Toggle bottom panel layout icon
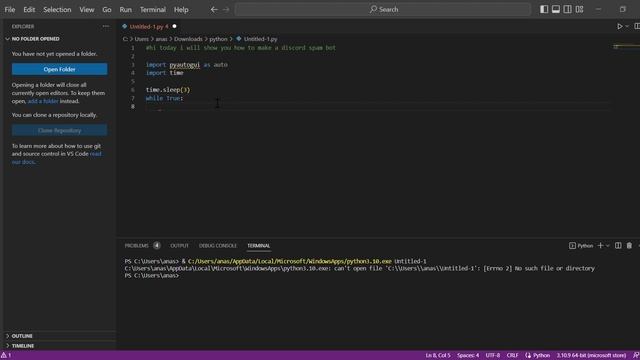640x360 pixels. pos(556,9)
